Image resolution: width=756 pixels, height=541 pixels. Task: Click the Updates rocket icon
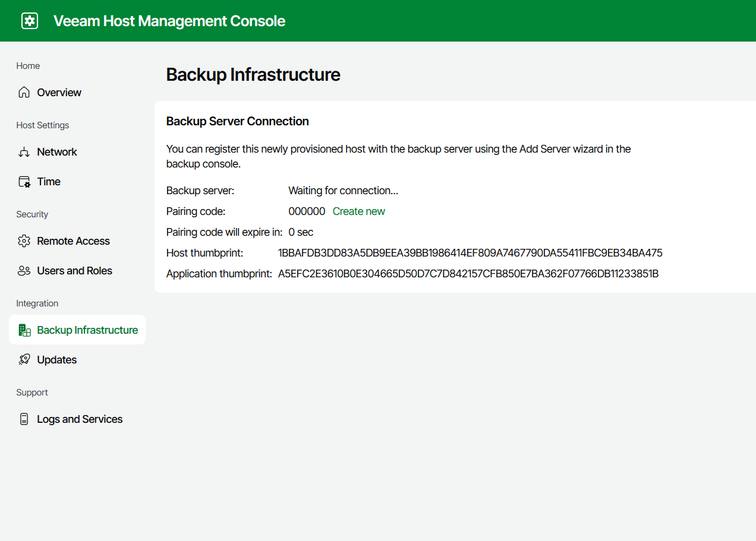pyautogui.click(x=24, y=360)
